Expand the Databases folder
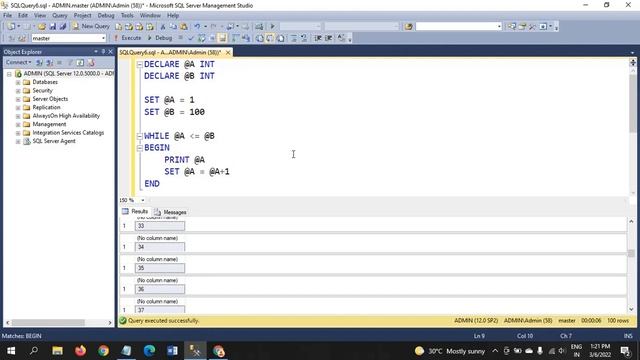Viewport: 640px width, 360px height. pyautogui.click(x=18, y=82)
